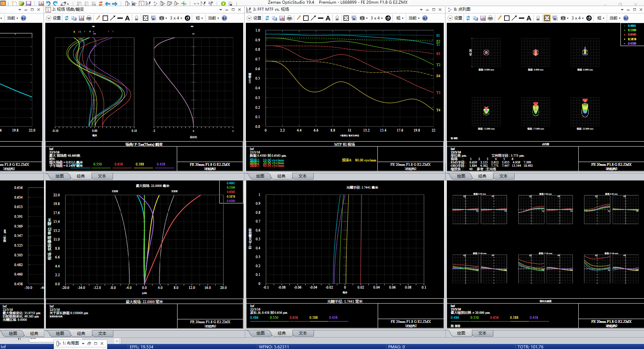Screen dimensions: 644x349
Task: Click the Redo arrow in top toolbar
Action: pos(56,3)
